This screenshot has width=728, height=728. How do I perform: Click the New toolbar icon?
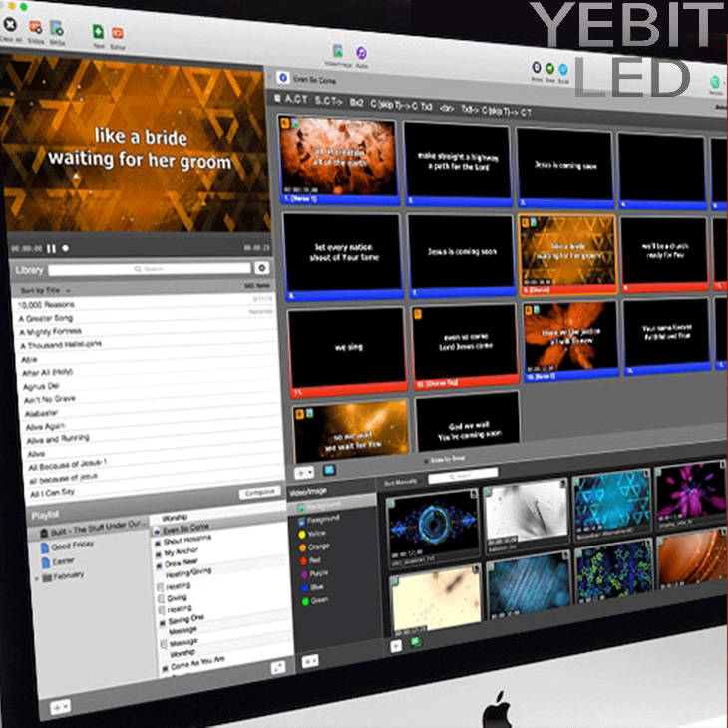click(98, 34)
